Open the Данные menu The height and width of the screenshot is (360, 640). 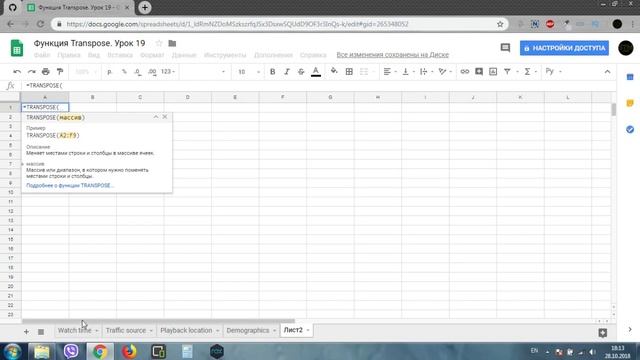184,55
